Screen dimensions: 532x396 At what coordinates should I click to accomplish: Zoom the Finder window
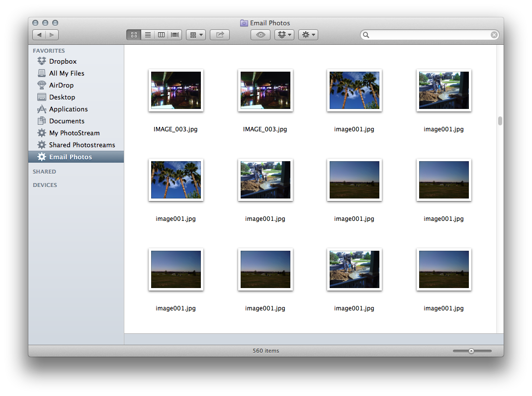click(55, 23)
